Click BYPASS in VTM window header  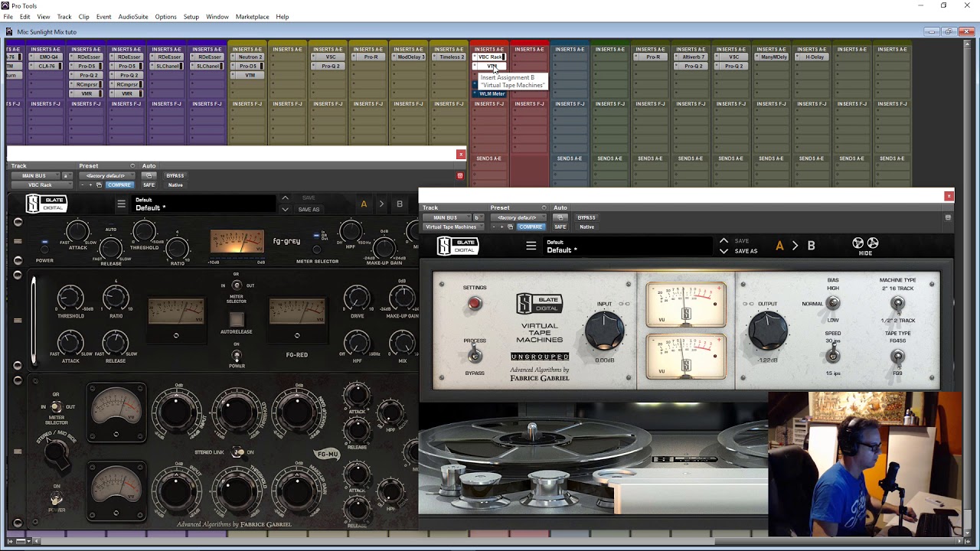point(586,217)
